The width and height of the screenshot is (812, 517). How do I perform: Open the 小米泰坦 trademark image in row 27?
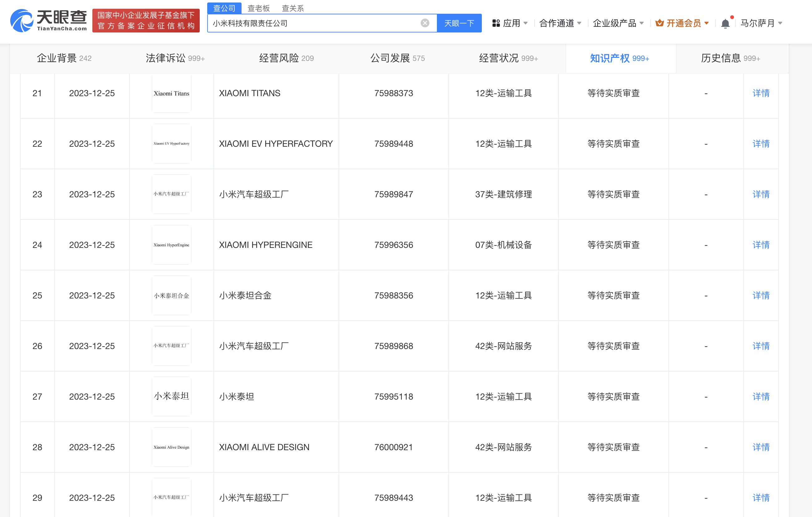(171, 396)
